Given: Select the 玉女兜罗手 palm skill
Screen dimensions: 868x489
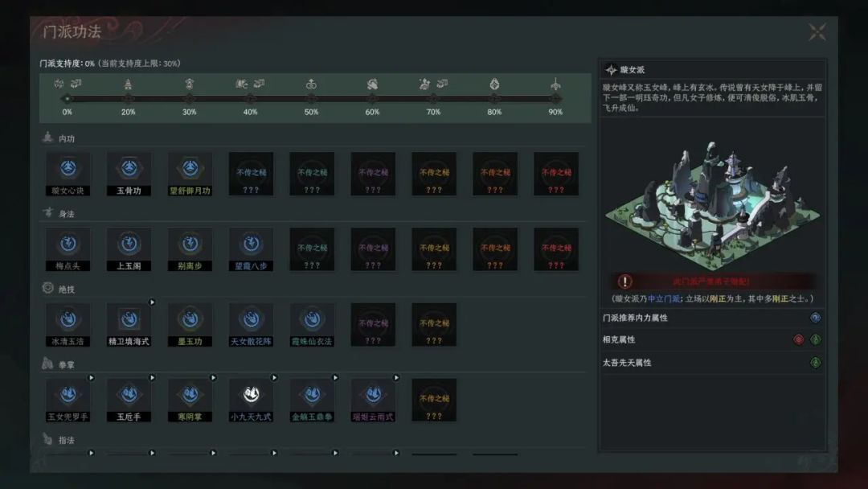Looking at the screenshot, I should (x=68, y=400).
